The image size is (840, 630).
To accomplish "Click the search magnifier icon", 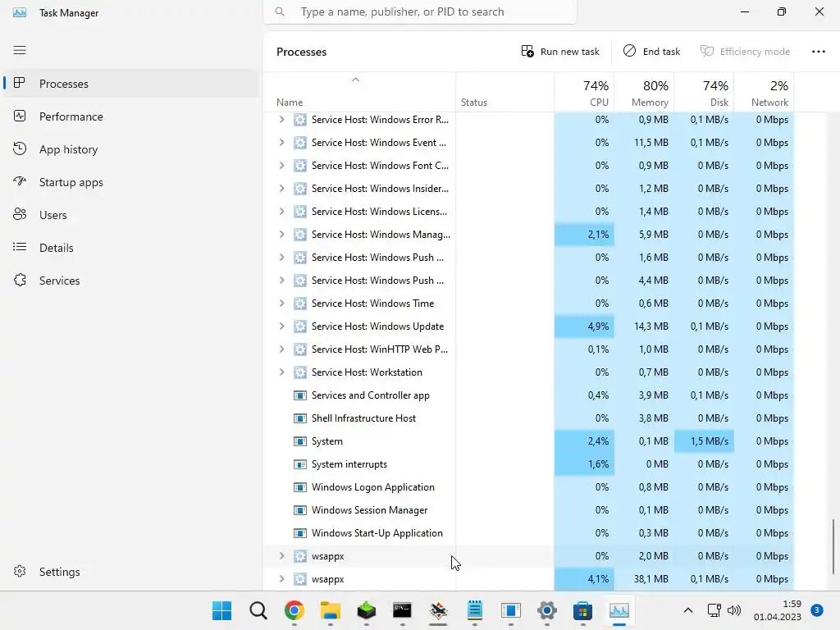I will pyautogui.click(x=280, y=11).
